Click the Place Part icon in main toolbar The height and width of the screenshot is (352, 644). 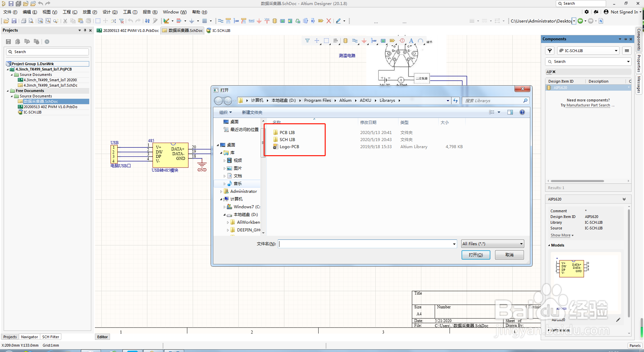coord(275,21)
